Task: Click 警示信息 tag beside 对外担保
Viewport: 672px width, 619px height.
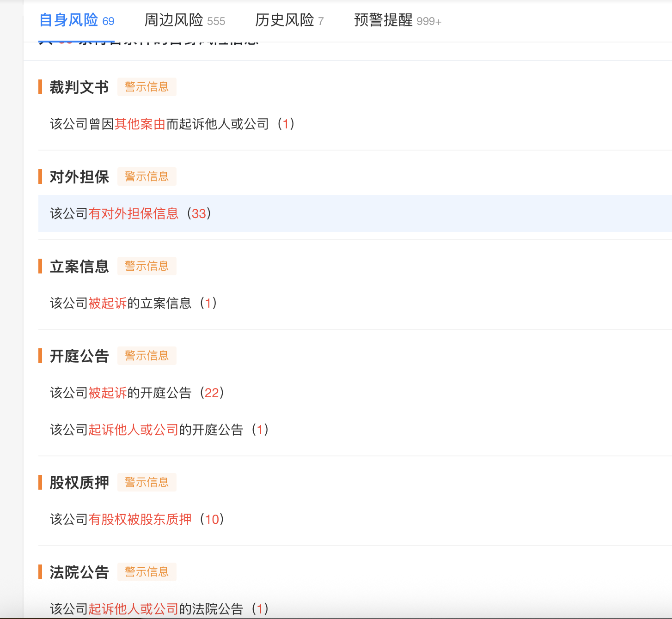Action: tap(147, 176)
